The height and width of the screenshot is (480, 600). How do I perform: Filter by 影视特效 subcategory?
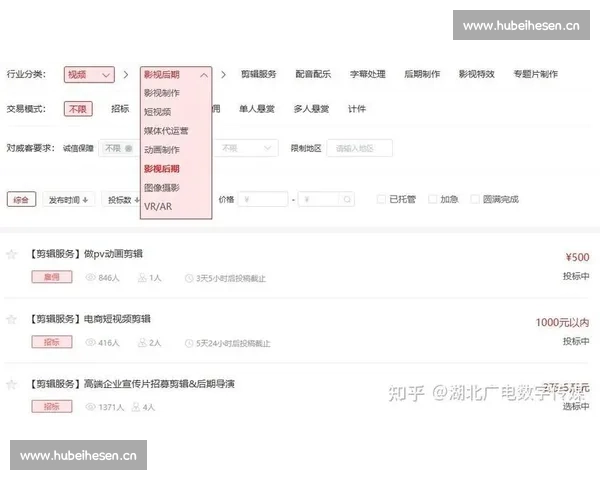coord(476,74)
